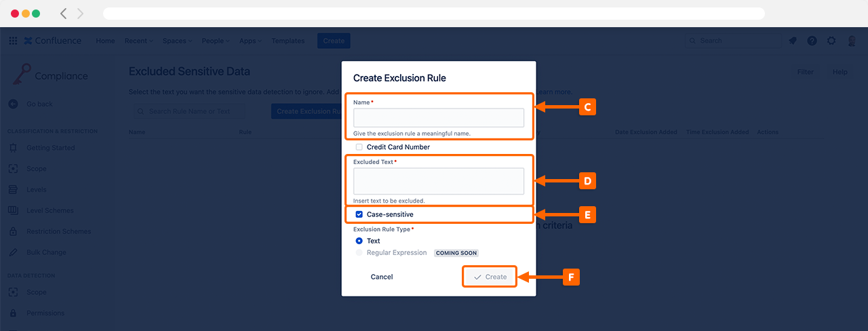Click the Restriction Schemes lock icon

point(13,231)
